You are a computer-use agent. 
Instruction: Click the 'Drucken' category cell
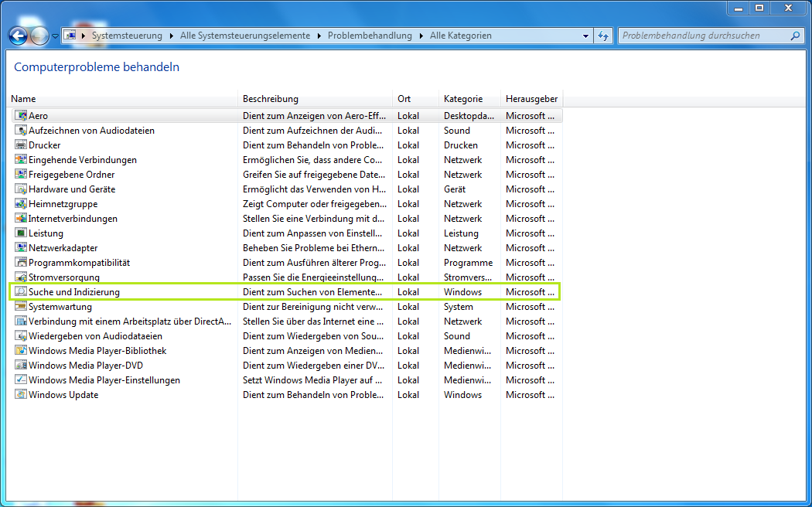click(460, 145)
